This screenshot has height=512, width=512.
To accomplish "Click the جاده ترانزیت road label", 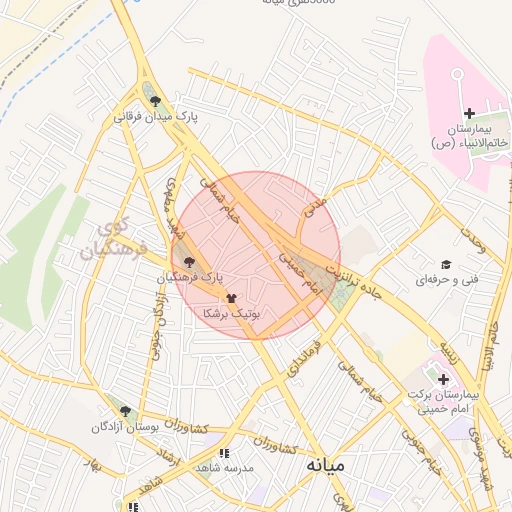I will (353, 282).
